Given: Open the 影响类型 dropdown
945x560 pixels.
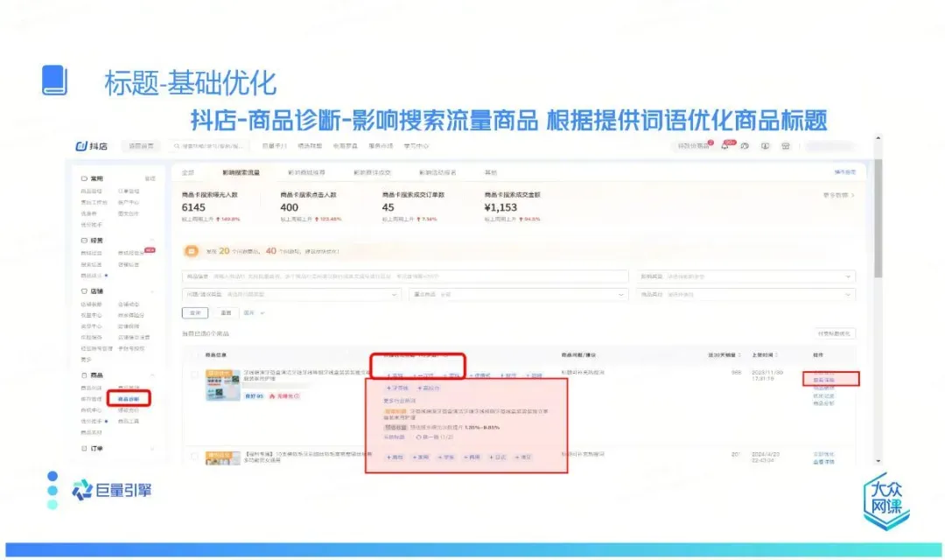Looking at the screenshot, I should point(745,276).
